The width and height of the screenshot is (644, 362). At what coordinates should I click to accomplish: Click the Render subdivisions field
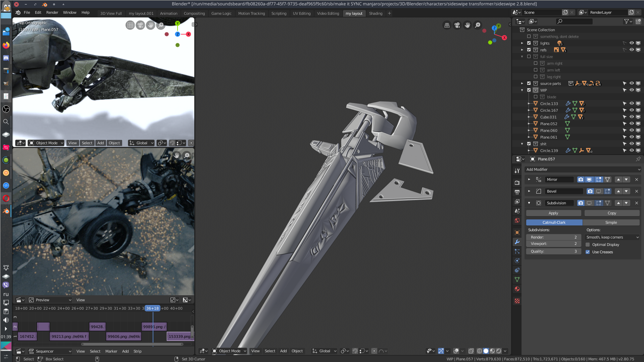coord(553,237)
